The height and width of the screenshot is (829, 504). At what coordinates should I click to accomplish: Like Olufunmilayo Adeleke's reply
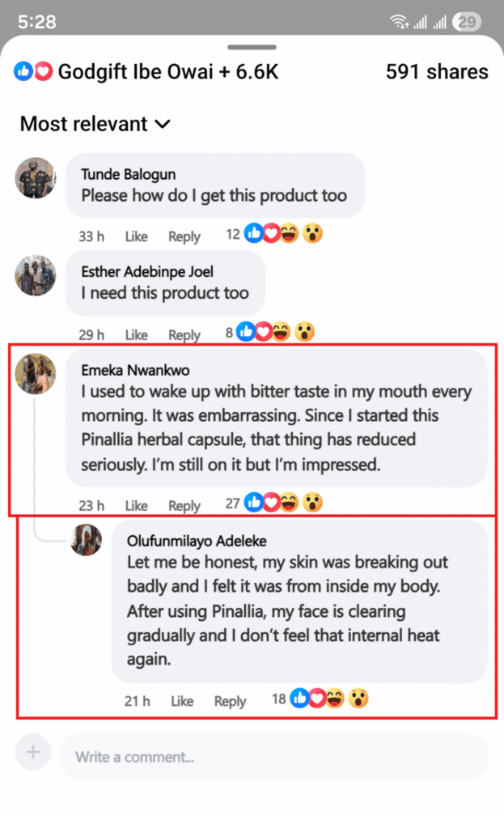182,701
